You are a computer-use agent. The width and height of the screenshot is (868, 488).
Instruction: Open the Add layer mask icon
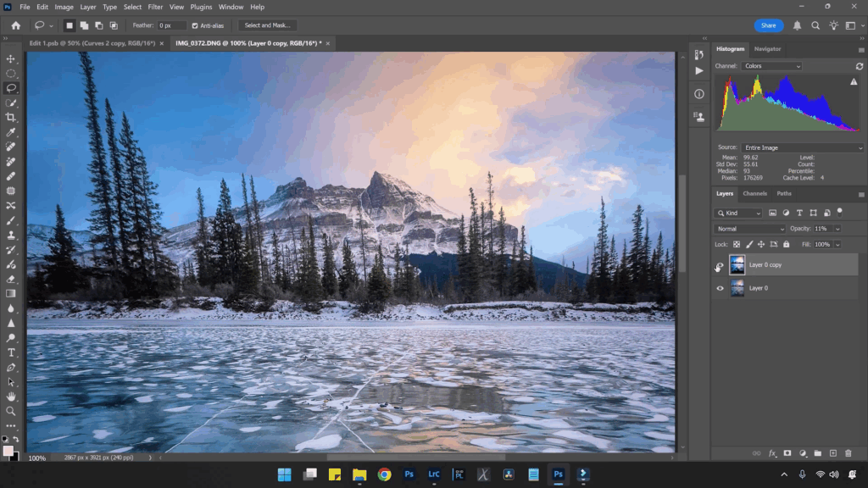click(787, 452)
